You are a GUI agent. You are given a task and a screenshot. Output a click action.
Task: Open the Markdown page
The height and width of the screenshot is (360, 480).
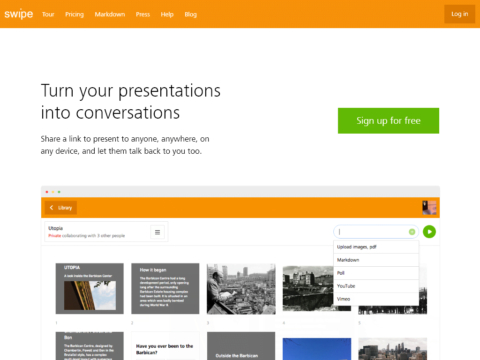[110, 14]
